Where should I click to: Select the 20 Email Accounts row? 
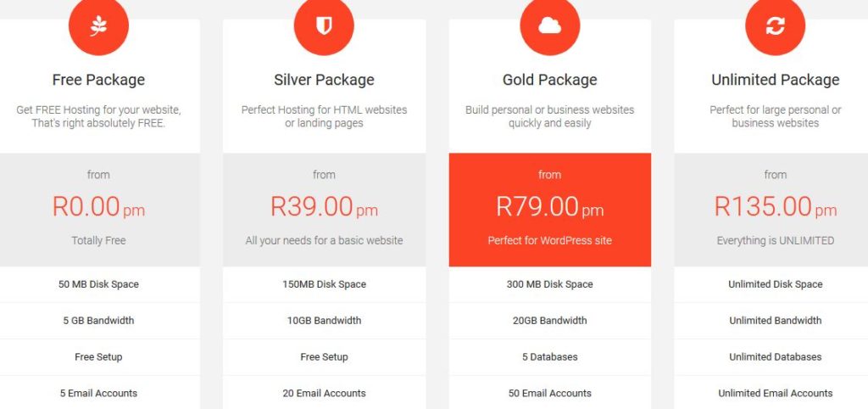tap(325, 393)
